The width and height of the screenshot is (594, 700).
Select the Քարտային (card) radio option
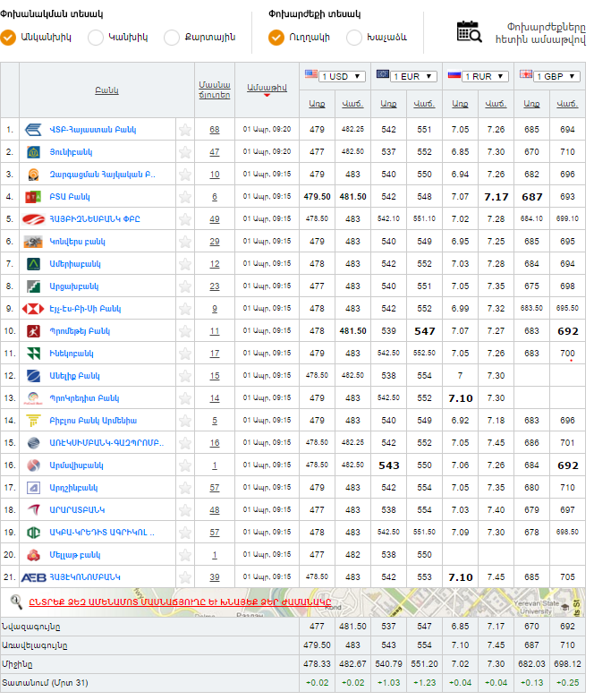point(172,37)
